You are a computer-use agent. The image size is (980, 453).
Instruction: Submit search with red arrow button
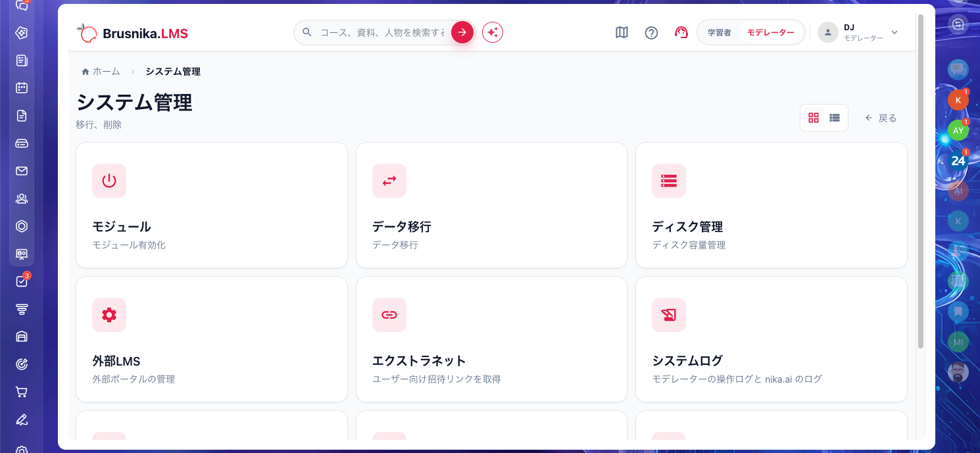coord(462,32)
